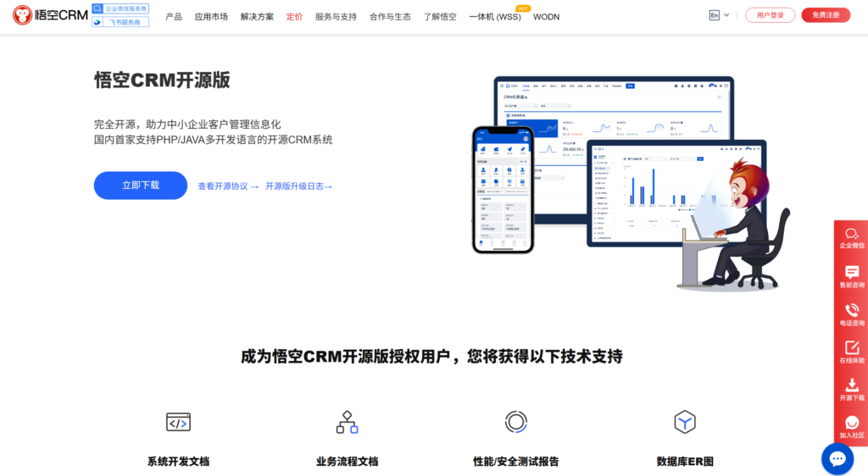The image size is (868, 476).
Task: Open the 飞书服务商 badge
Action: 120,22
